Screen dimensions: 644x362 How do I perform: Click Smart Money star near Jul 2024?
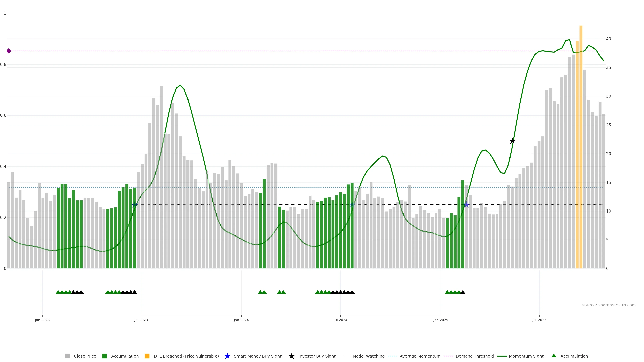352,205
